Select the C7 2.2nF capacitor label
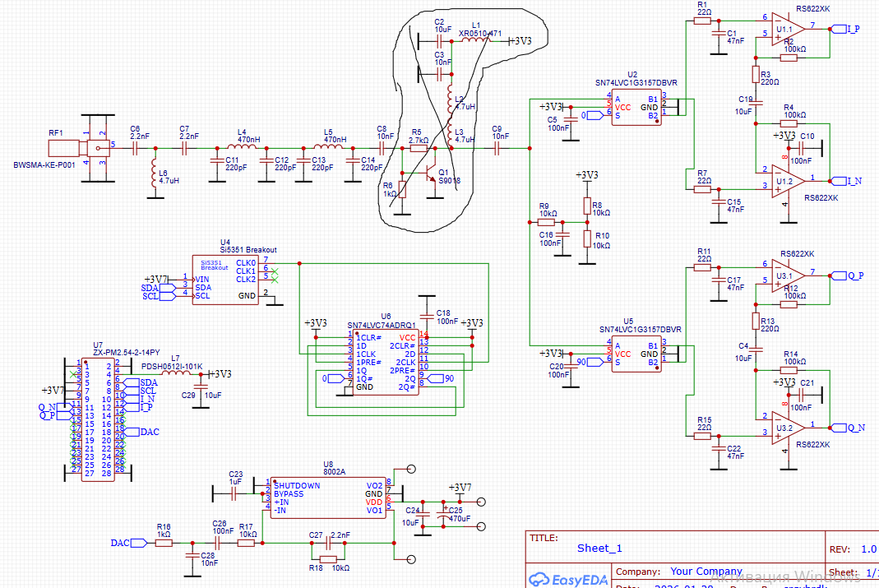879x588 pixels. [x=189, y=132]
